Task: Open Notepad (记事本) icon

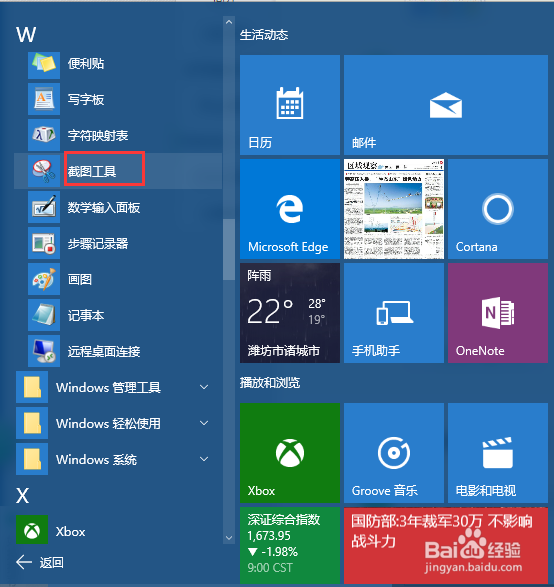Action: coord(44,315)
